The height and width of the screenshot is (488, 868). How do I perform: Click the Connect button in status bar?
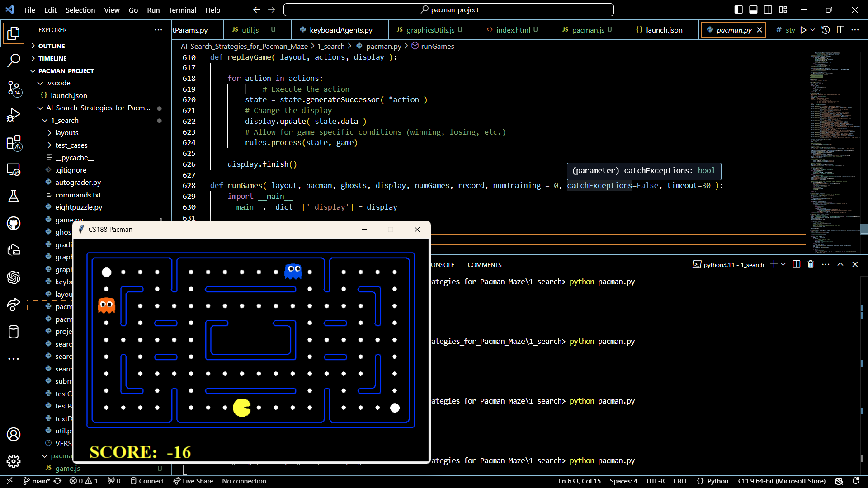[147, 481]
